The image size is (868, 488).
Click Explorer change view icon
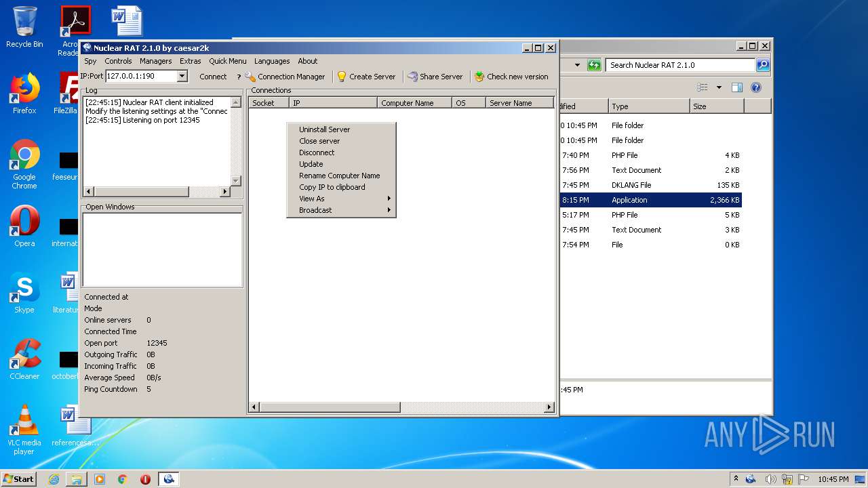pyautogui.click(x=703, y=87)
